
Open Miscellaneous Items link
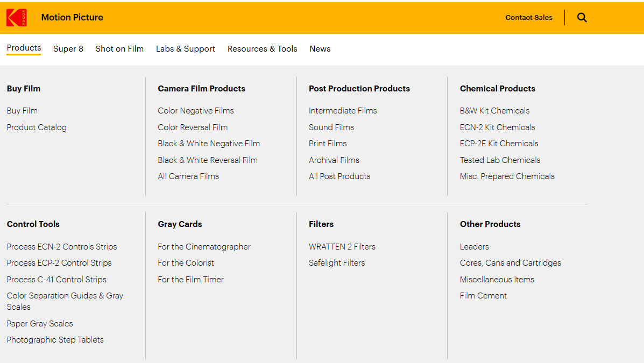click(497, 280)
